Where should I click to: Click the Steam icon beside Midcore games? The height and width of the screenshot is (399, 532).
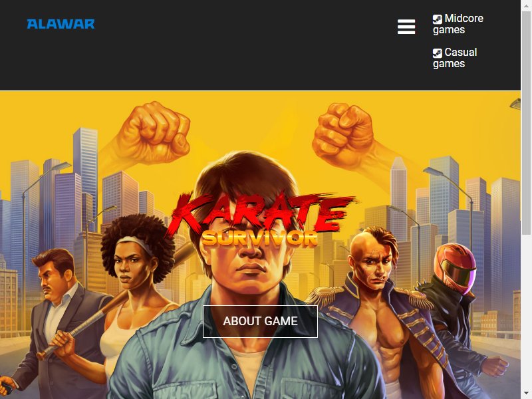click(x=438, y=19)
